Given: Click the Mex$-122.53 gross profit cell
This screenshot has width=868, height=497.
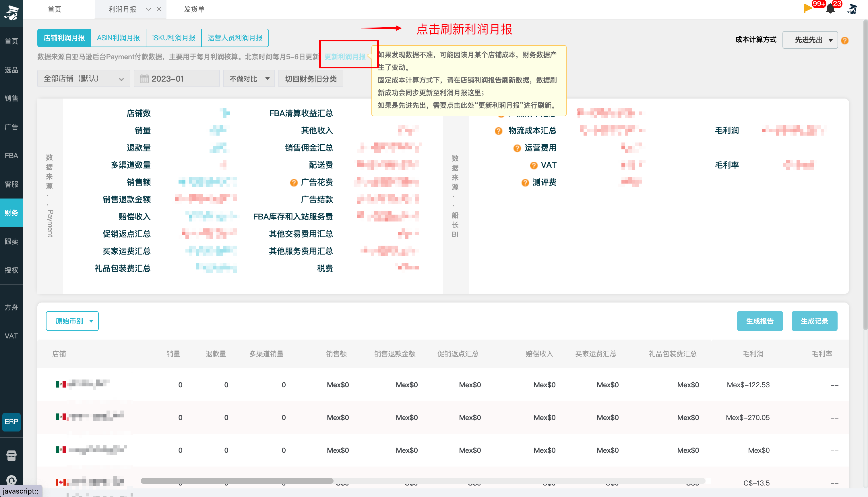Looking at the screenshot, I should coord(748,385).
